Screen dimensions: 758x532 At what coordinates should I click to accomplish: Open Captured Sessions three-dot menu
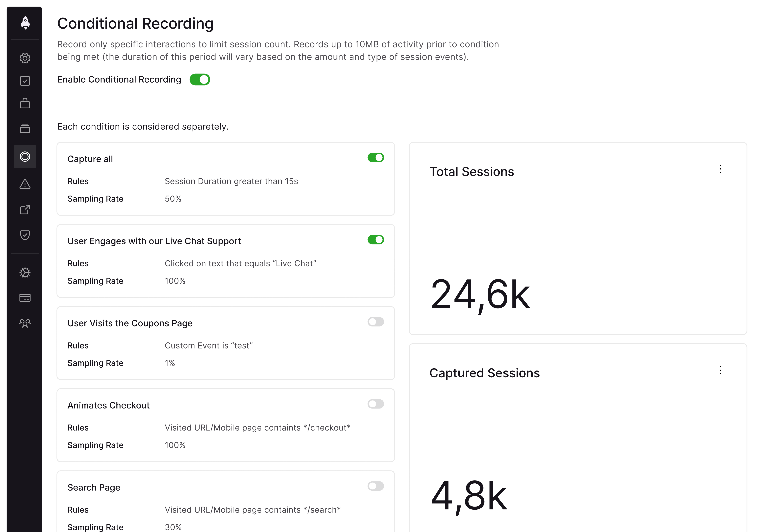click(x=720, y=370)
